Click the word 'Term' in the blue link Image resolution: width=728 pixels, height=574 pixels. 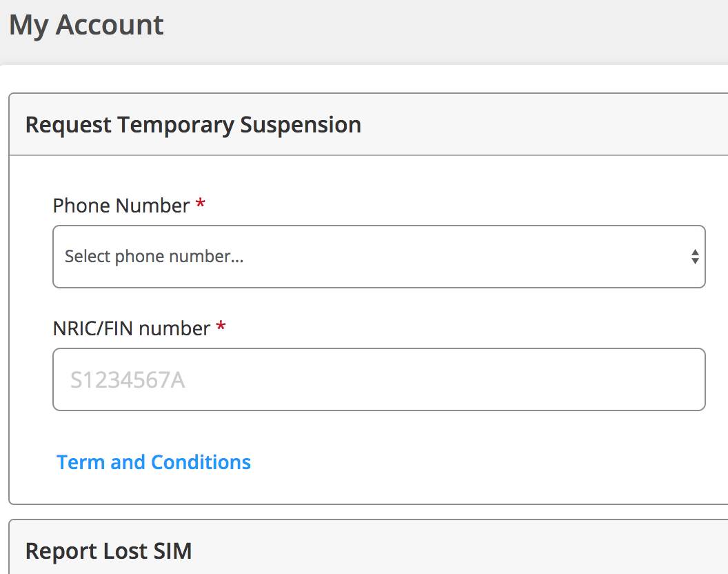pyautogui.click(x=81, y=462)
